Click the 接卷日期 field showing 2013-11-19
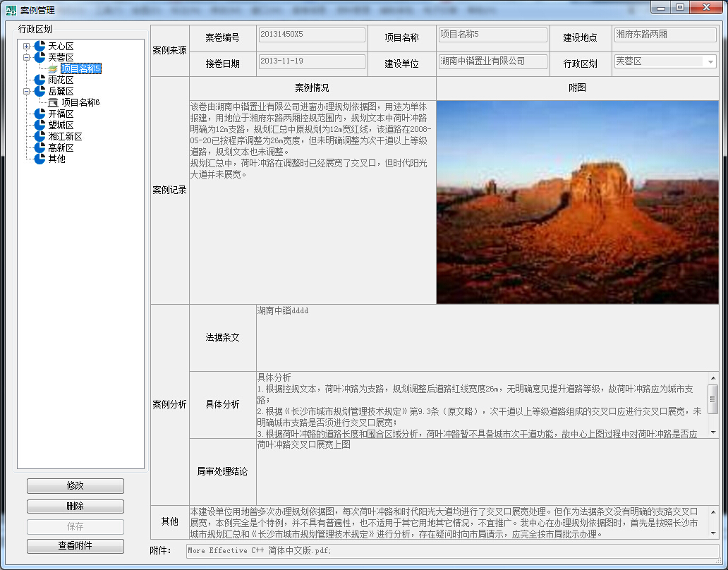Image resolution: width=728 pixels, height=570 pixels. (x=312, y=61)
